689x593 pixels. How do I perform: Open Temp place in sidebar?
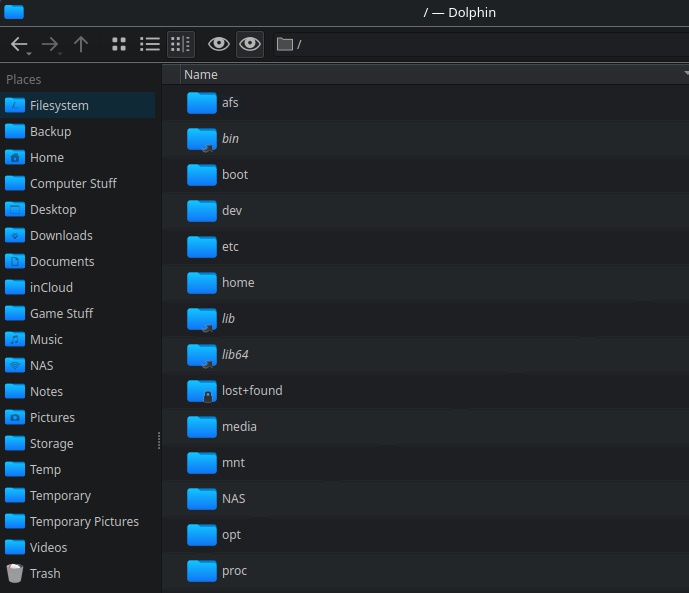point(78,470)
